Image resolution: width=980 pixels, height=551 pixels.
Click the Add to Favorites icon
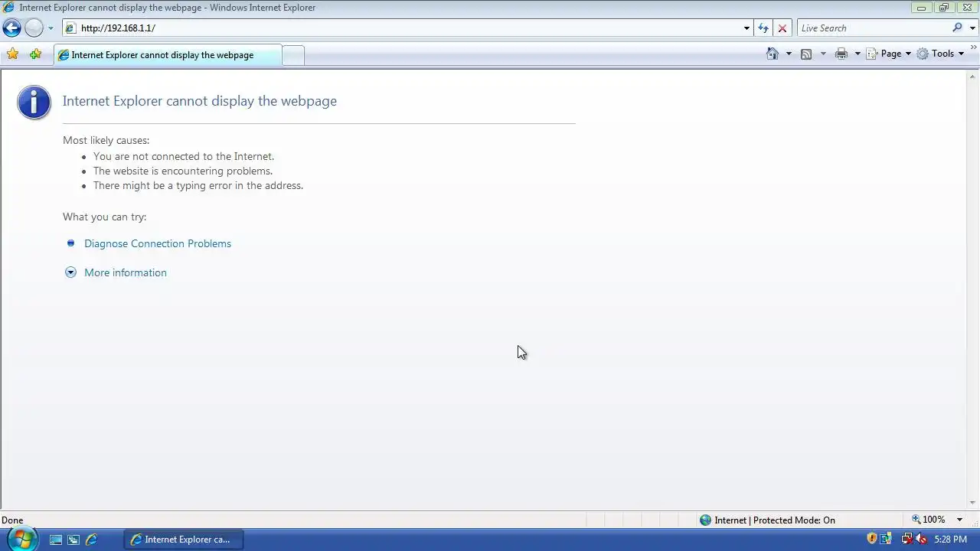click(35, 54)
